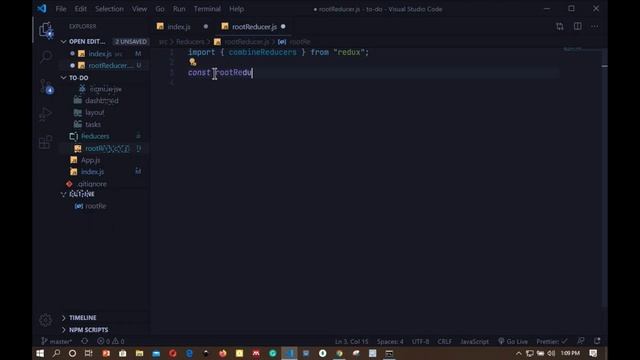Open the Manage gear menu

pyautogui.click(x=46, y=320)
